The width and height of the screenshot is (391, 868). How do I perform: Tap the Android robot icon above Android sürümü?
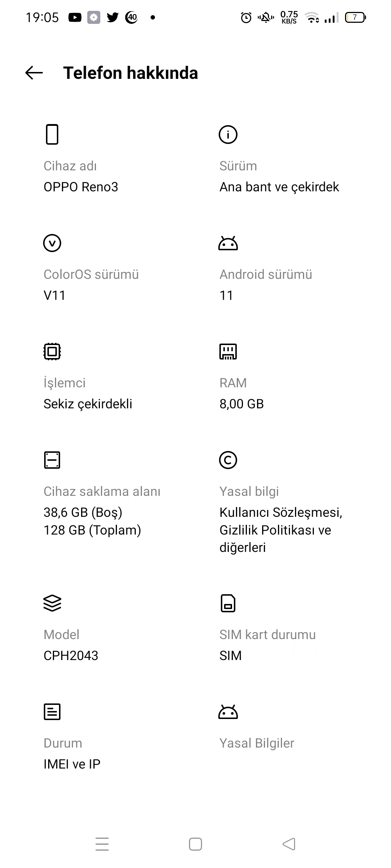pyautogui.click(x=228, y=243)
